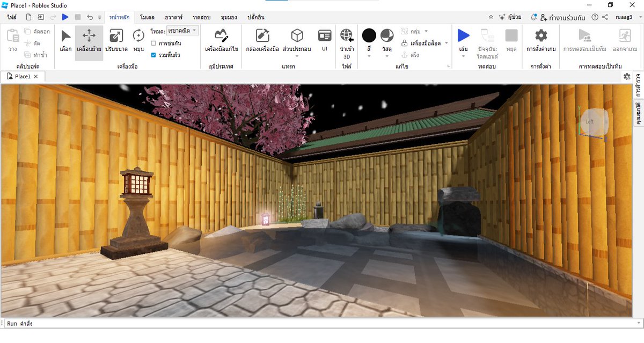Screen dimensions: 644x343
Task: Expand the เครื่องมือล็อค dropdown arrow
Action: 446,43
